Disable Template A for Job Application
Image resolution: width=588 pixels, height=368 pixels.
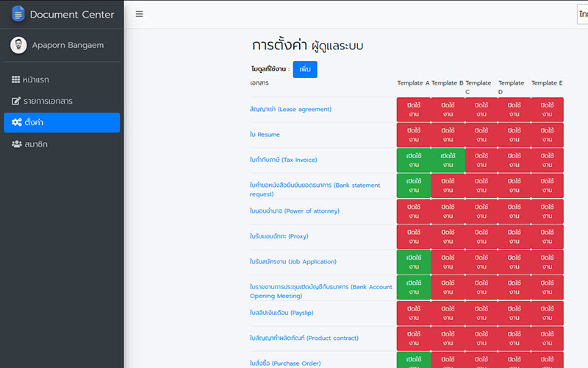coord(413,261)
